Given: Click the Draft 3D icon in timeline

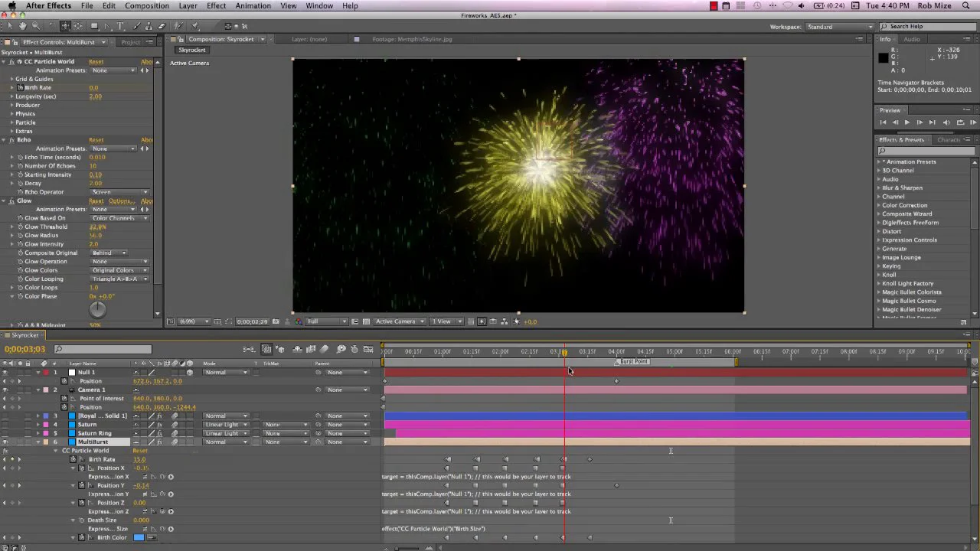Looking at the screenshot, I should (280, 349).
